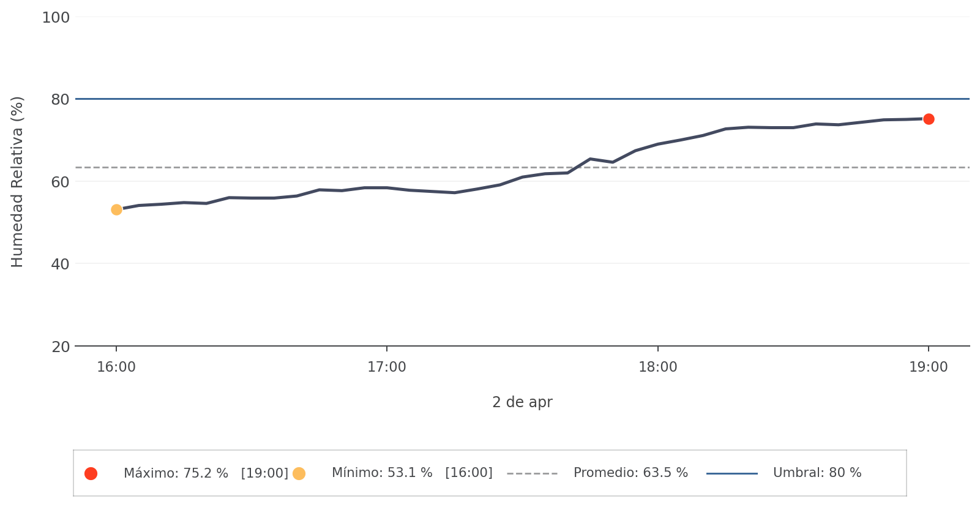
Task: Click the dashed gray line sample in legend
Action: (532, 473)
